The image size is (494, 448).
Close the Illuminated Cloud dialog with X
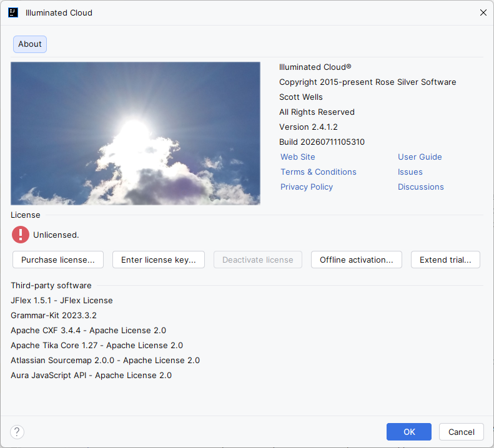tap(483, 12)
